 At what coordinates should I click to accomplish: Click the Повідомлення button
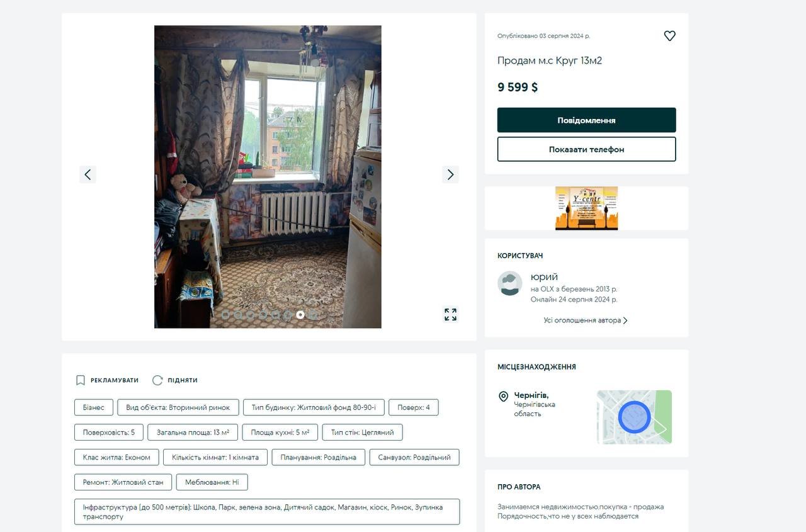click(x=586, y=120)
